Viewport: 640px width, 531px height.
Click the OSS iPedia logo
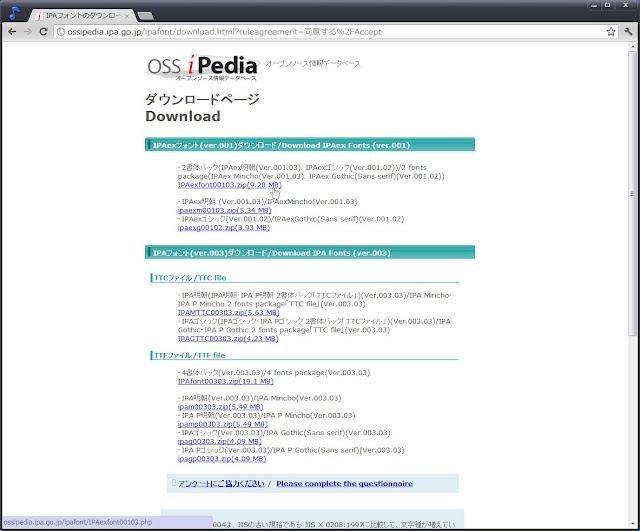click(x=203, y=67)
